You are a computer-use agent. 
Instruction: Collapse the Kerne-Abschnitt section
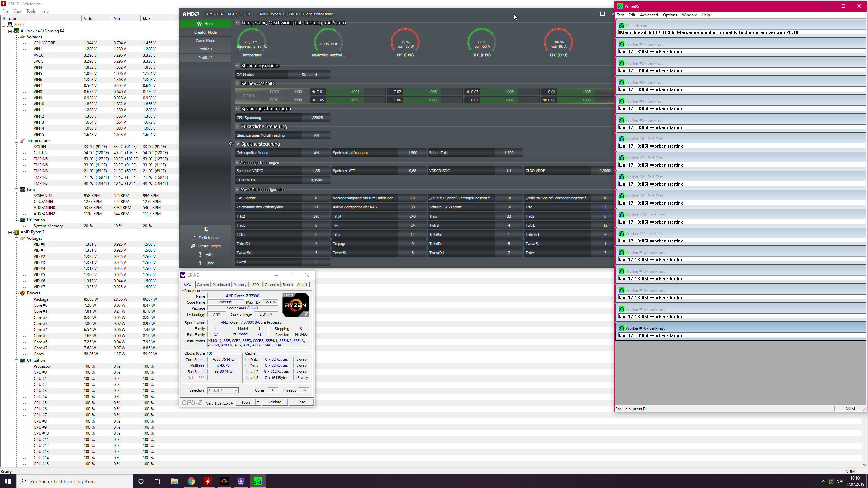tap(237, 83)
